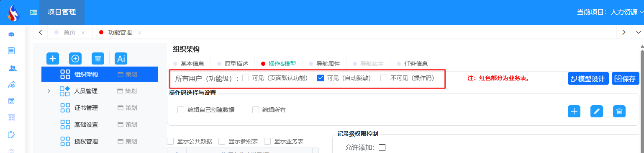Screen dimensions: 644x153
Task: Click the table grid sidebar icon
Action: point(12,118)
